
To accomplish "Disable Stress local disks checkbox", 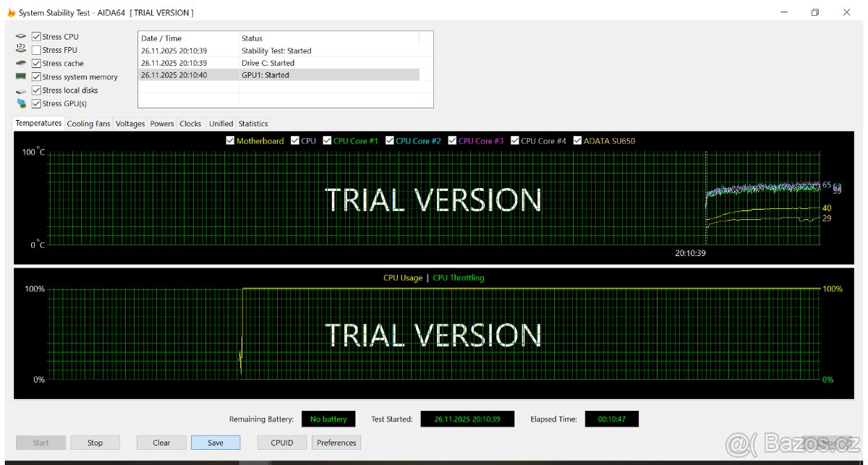I will coord(36,90).
